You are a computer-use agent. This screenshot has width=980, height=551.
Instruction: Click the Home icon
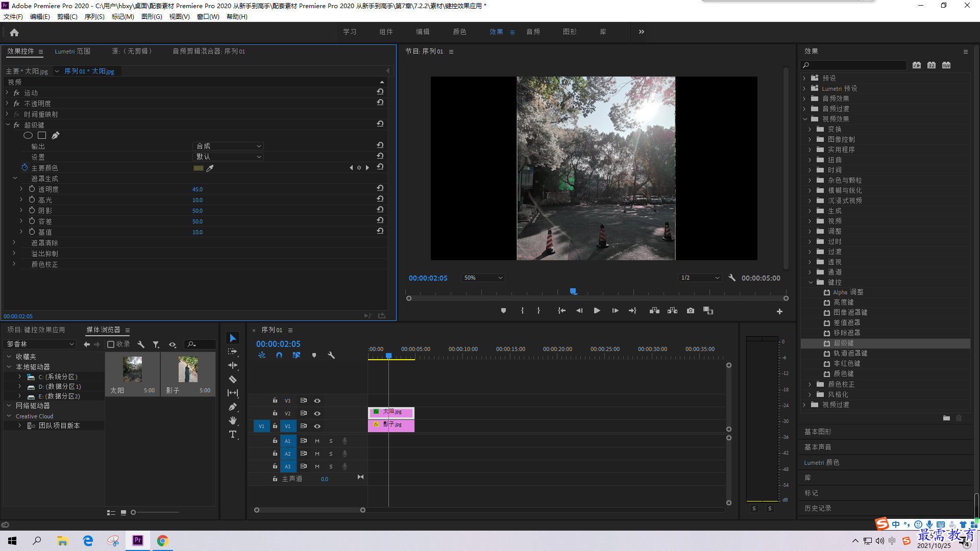point(14,32)
